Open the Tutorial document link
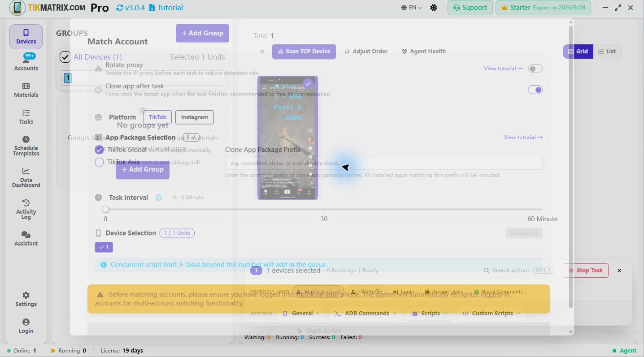The image size is (644, 357). pos(166,8)
